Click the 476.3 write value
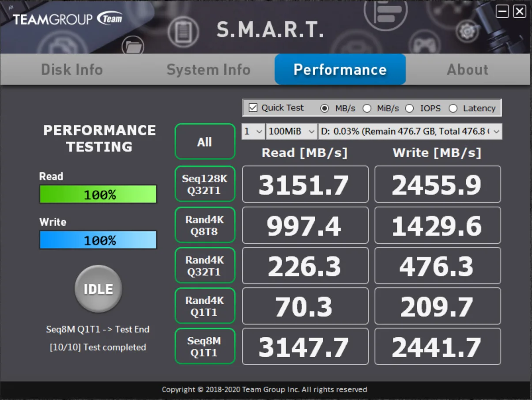This screenshot has width=532, height=400. [x=438, y=266]
